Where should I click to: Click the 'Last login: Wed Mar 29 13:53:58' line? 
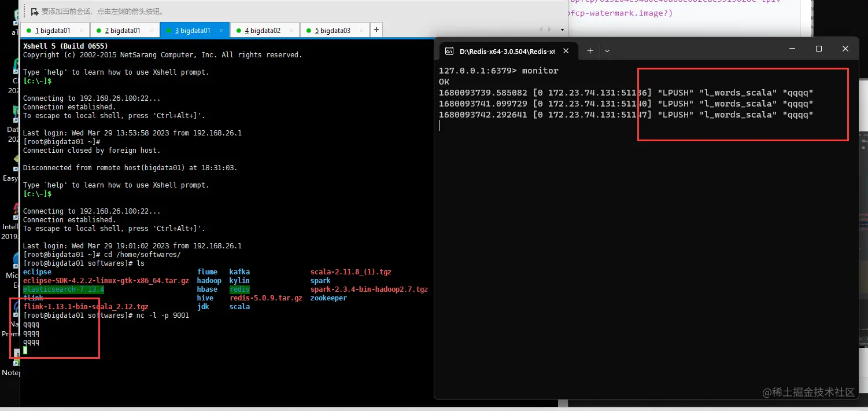point(132,133)
